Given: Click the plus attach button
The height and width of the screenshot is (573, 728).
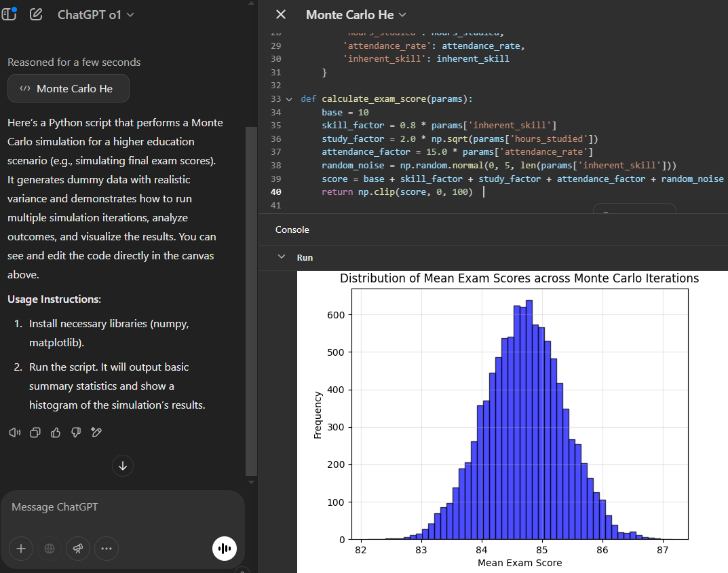Looking at the screenshot, I should click(21, 549).
